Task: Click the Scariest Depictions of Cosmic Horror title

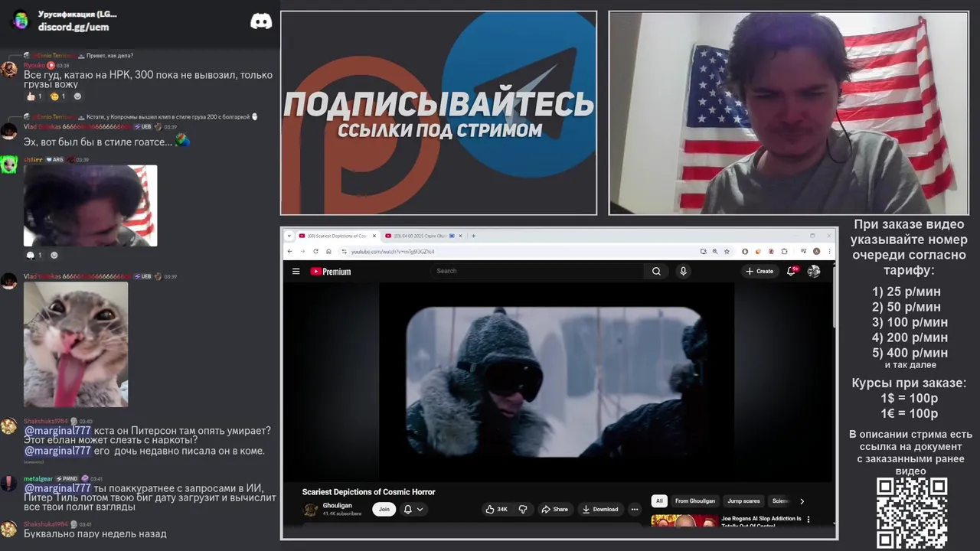Action: point(368,492)
